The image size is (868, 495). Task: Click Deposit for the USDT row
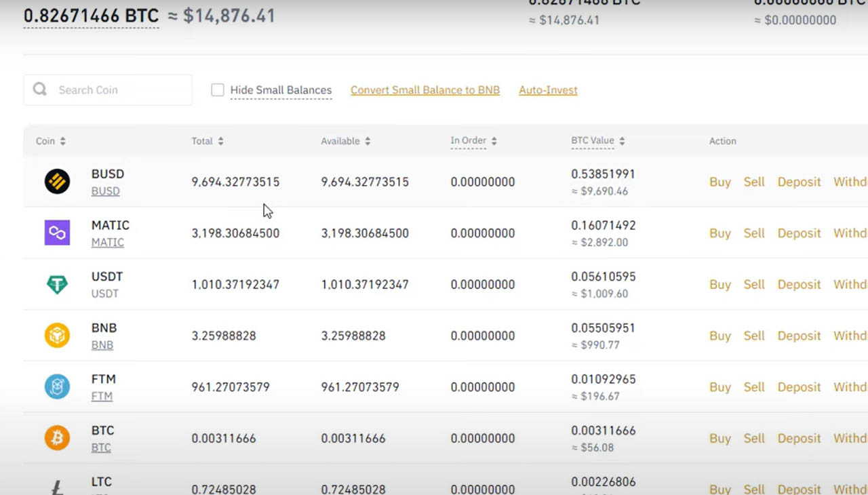799,285
